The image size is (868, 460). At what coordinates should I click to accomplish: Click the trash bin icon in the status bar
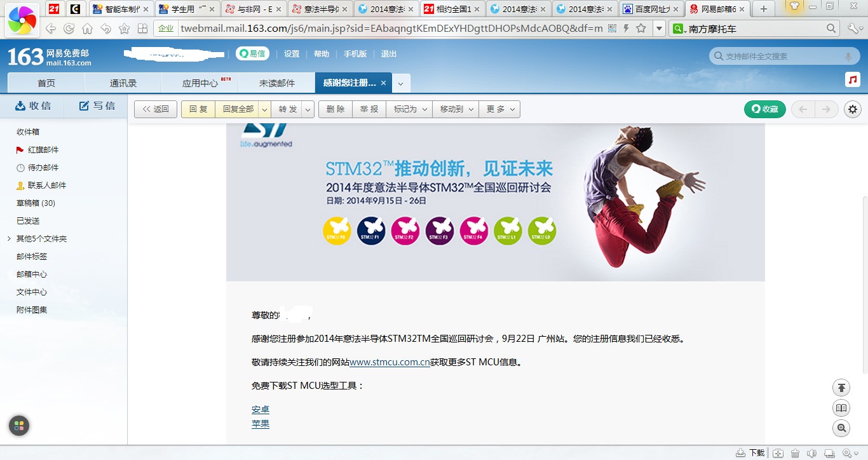click(795, 453)
